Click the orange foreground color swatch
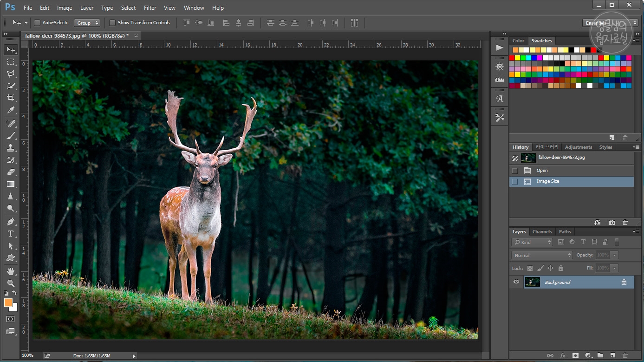Viewport: 644px width, 362px height. point(8,303)
